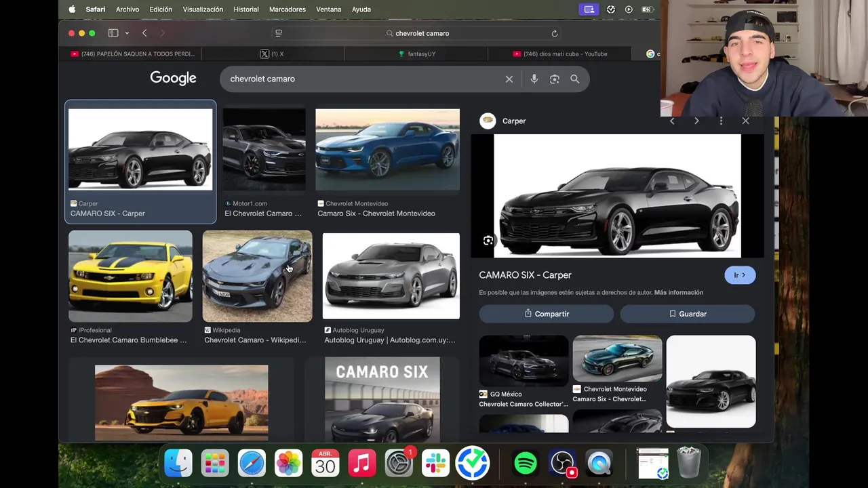This screenshot has width=868, height=488.
Task: Open the Edición menu
Action: tap(161, 9)
